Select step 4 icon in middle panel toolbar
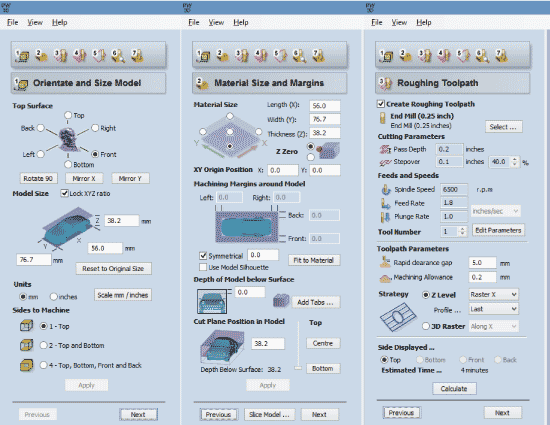This screenshot has height=425, width=550. pos(261,55)
